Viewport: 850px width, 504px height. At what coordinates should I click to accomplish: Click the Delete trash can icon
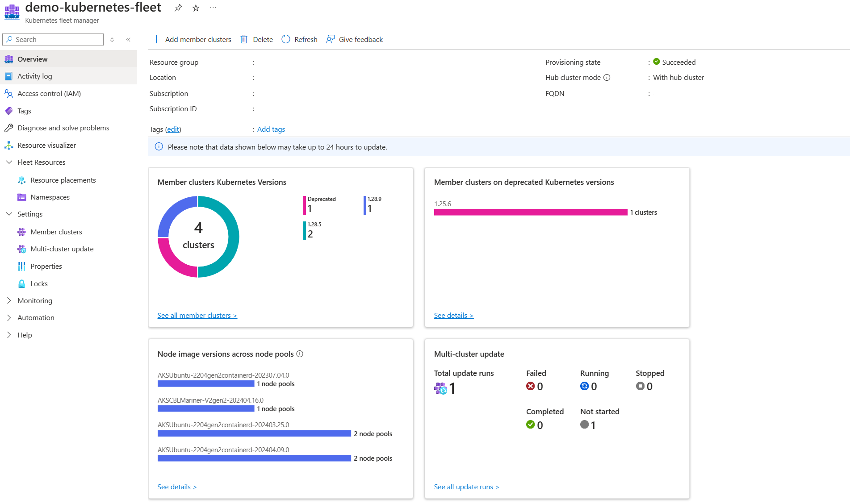tap(244, 39)
